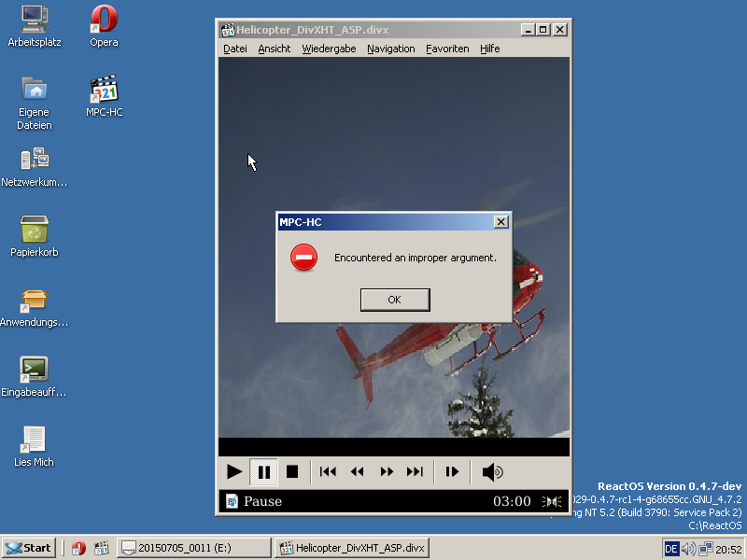
Task: Click the 03:00 time display in status bar
Action: point(512,501)
